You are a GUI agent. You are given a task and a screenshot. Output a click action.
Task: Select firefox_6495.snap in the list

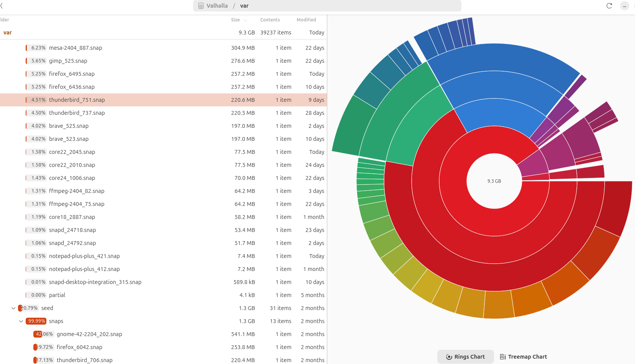(x=115, y=74)
